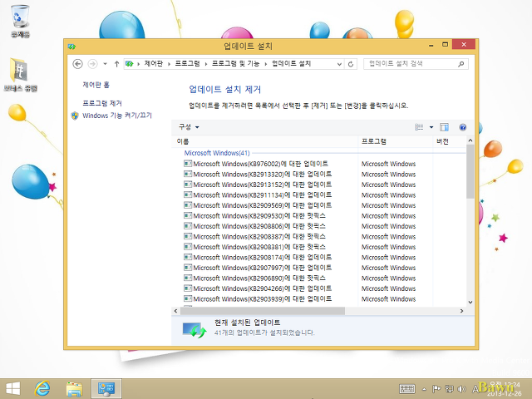Sort by the 이름 column header

click(x=264, y=141)
